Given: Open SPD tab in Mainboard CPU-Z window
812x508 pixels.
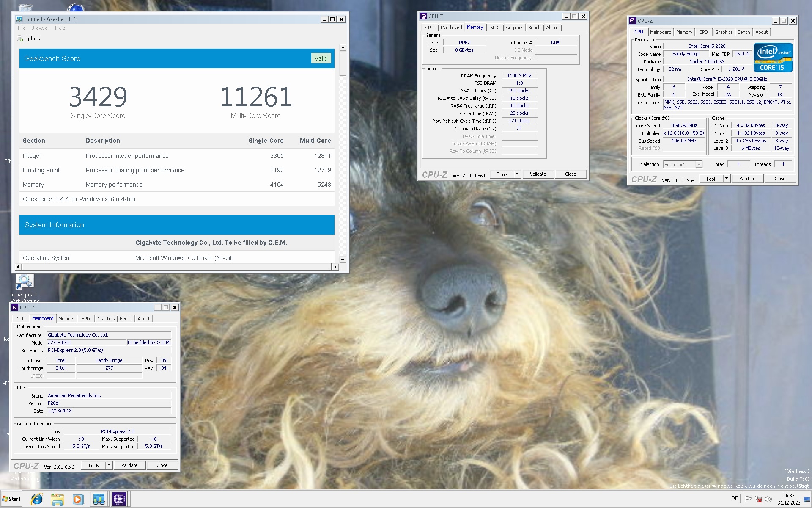Looking at the screenshot, I should tap(85, 319).
